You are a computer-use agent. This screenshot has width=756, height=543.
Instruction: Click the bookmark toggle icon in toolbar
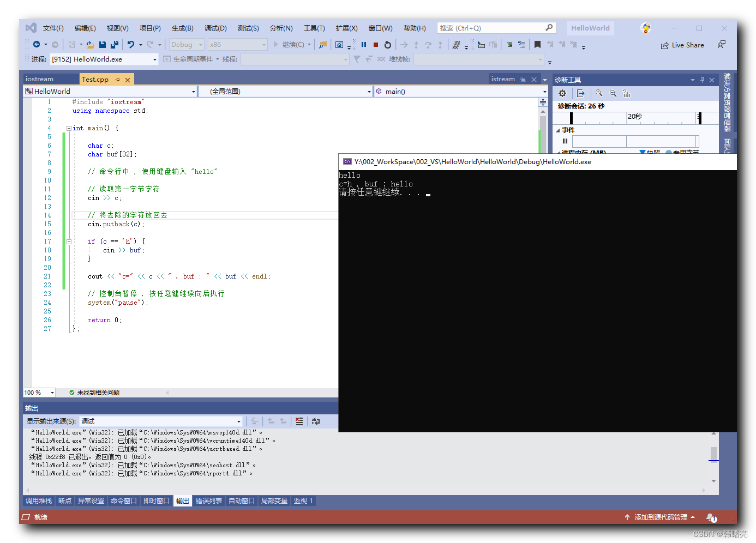pos(537,45)
